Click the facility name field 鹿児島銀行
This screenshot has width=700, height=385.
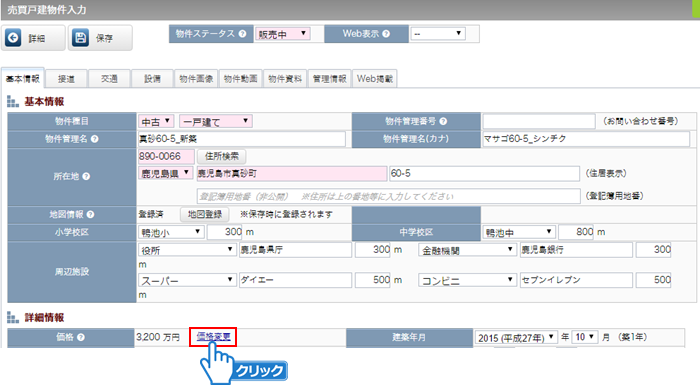[x=576, y=250]
